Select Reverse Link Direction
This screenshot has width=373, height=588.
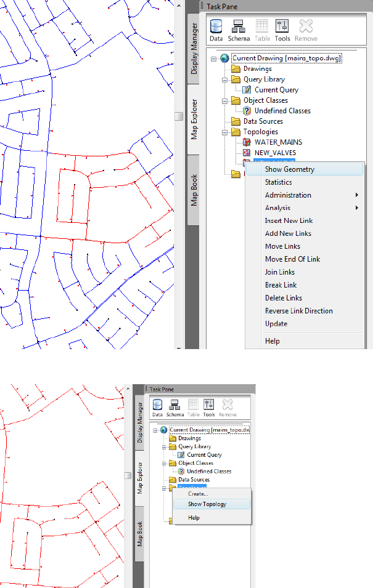pos(305,310)
